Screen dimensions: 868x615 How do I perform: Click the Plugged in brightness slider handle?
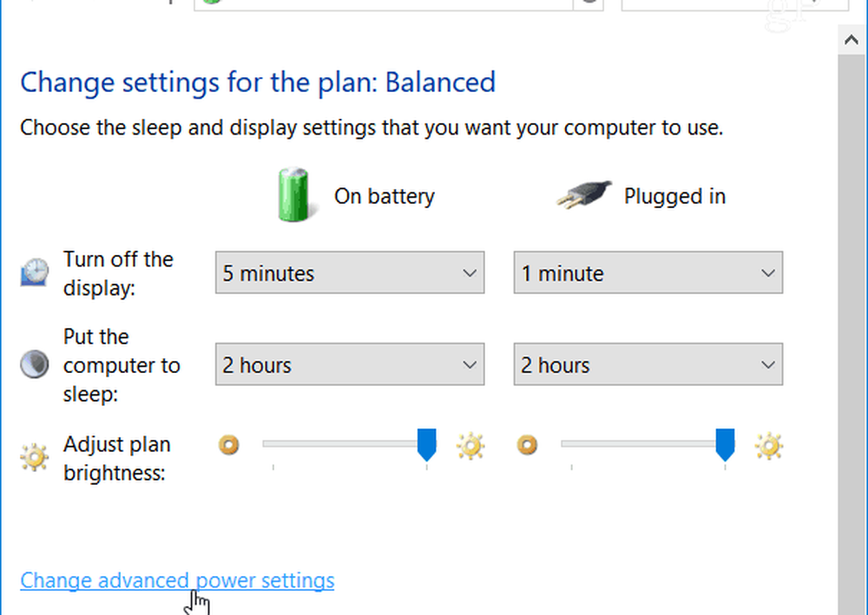coord(725,444)
